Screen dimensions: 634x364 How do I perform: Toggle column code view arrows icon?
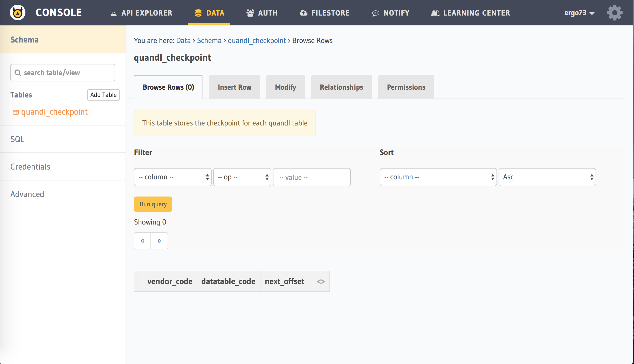tap(321, 282)
